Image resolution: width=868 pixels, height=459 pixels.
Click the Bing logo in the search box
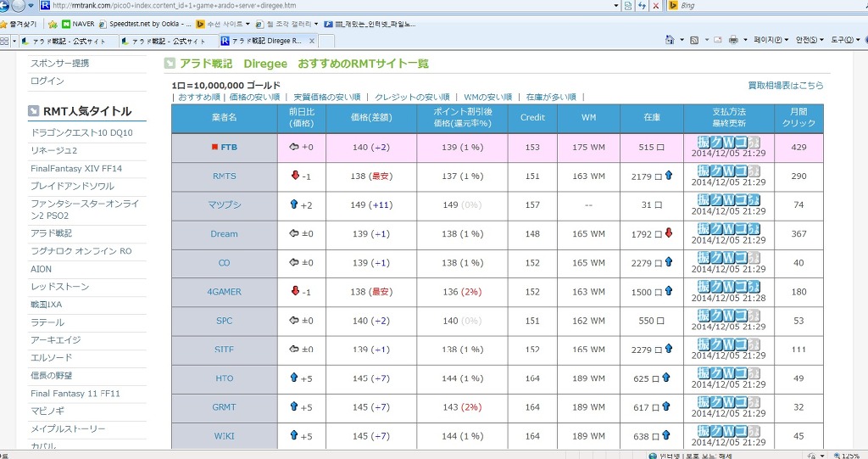coord(672,6)
